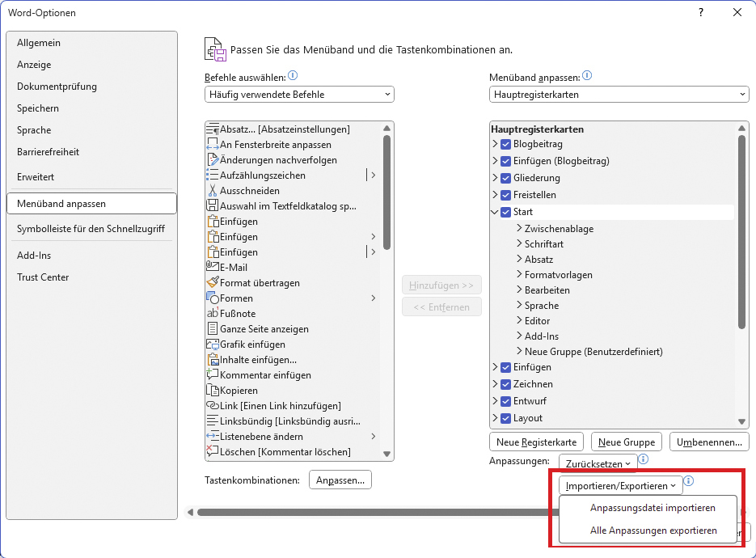
Task: Click the tabs tree scroll-down arrow
Action: point(741,421)
